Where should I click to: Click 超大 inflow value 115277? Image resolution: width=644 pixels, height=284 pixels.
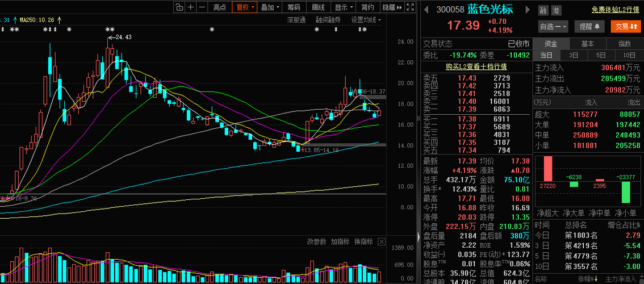pos(587,114)
